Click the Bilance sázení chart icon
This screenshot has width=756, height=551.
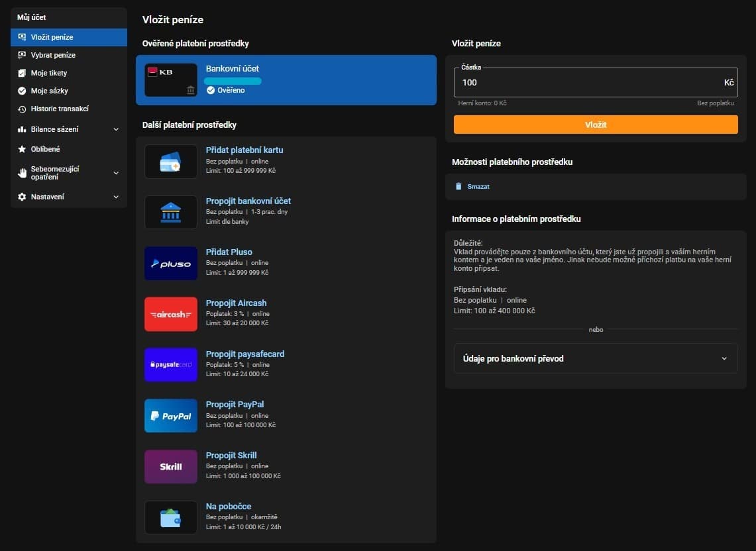(x=22, y=129)
